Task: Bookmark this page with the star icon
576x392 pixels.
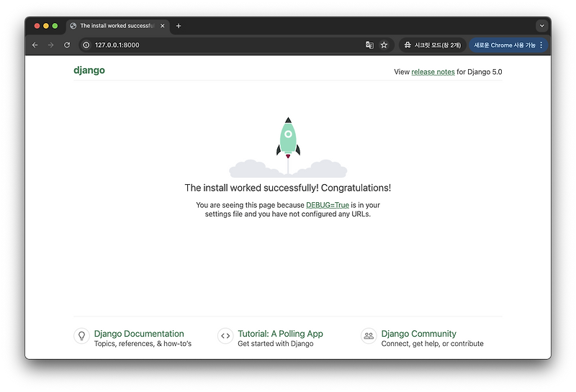Action: pos(384,45)
